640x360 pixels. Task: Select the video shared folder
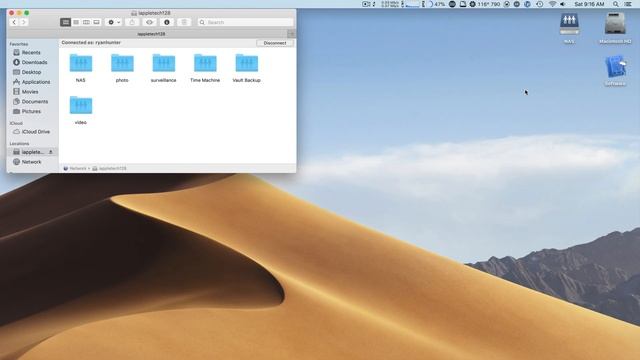[x=81, y=110]
